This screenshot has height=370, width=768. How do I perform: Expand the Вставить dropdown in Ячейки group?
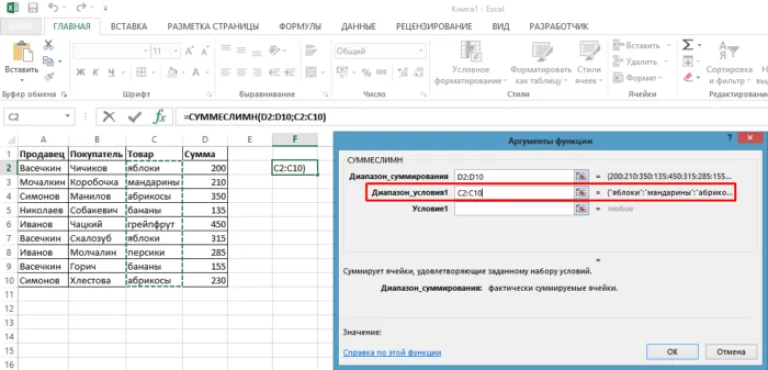pyautogui.click(x=669, y=46)
